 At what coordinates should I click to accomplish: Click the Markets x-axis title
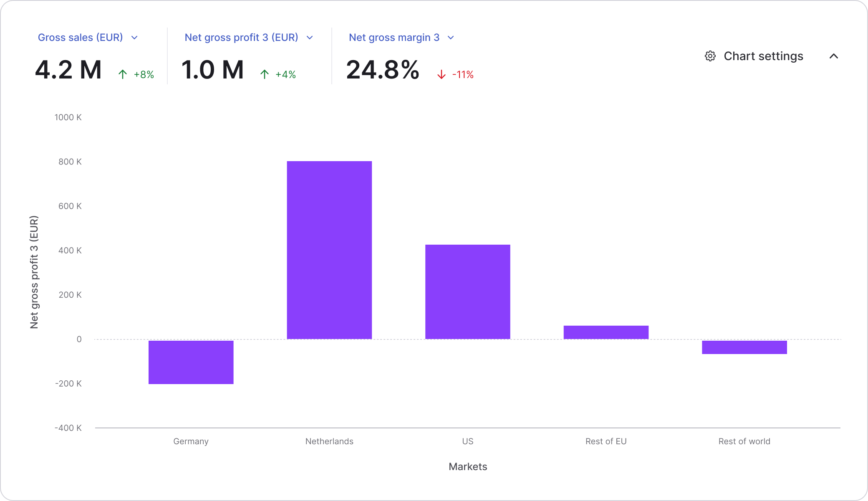coord(467,466)
